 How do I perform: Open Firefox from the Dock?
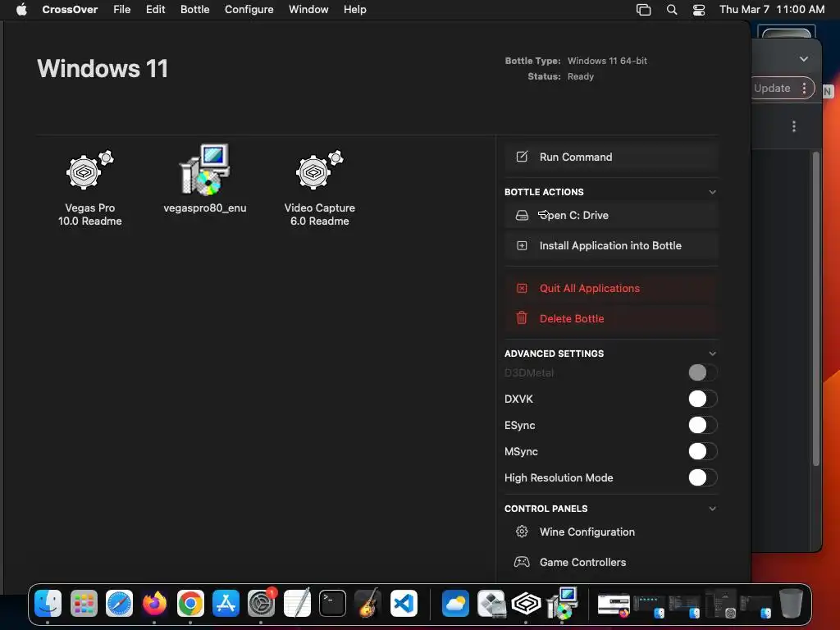coord(154,603)
